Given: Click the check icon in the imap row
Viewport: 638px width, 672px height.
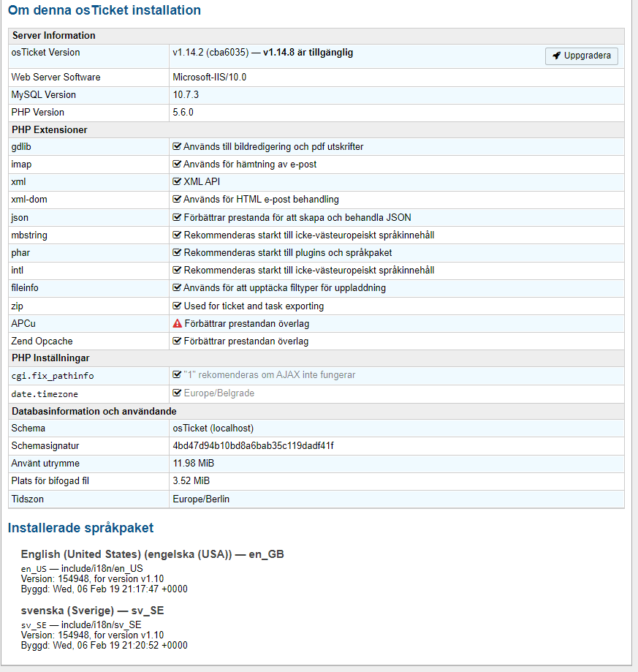Looking at the screenshot, I should [x=177, y=164].
